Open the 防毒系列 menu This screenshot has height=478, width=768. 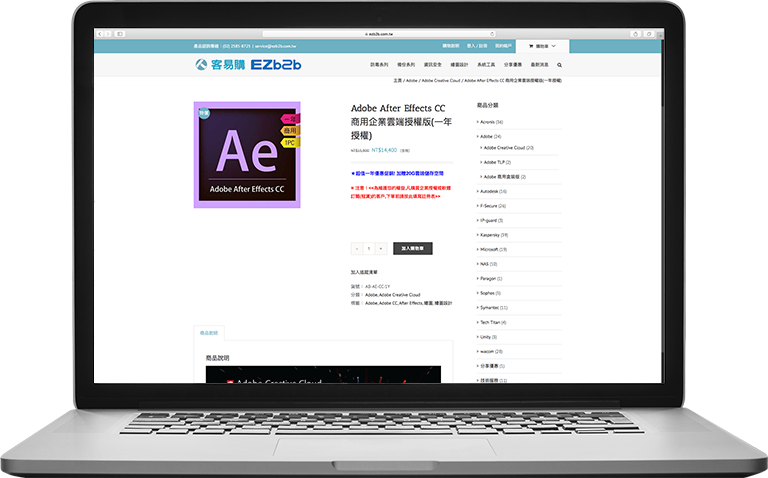(x=379, y=65)
